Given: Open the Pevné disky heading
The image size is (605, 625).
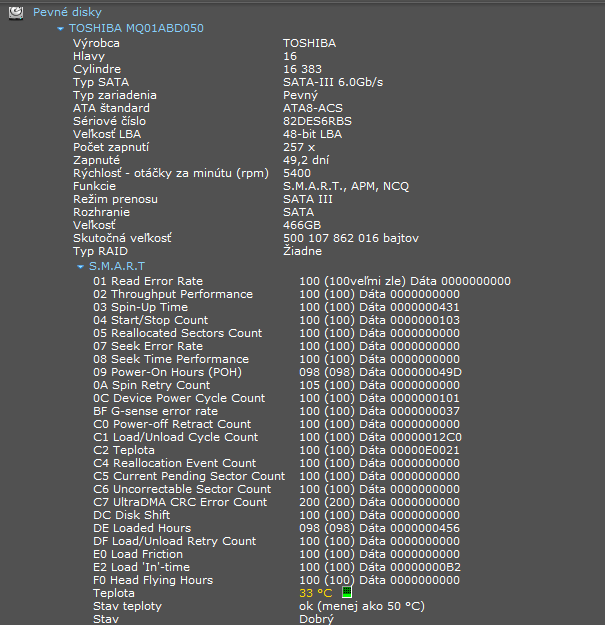Looking at the screenshot, I should tap(67, 12).
